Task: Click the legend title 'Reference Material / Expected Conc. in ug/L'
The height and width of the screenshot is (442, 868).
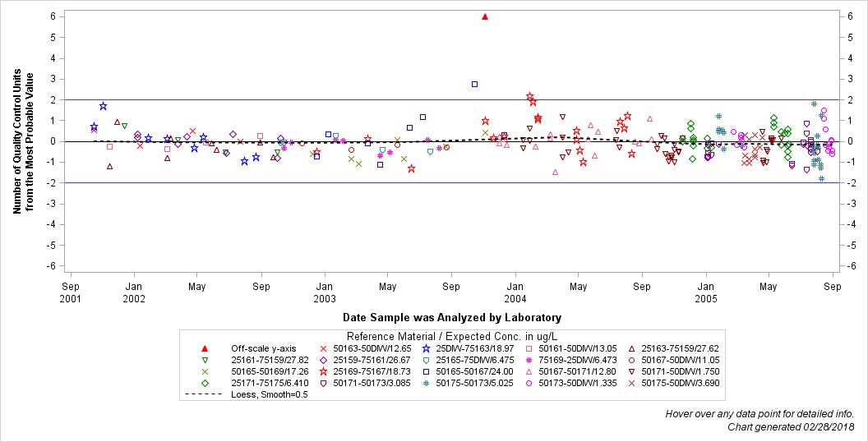Action: point(452,336)
